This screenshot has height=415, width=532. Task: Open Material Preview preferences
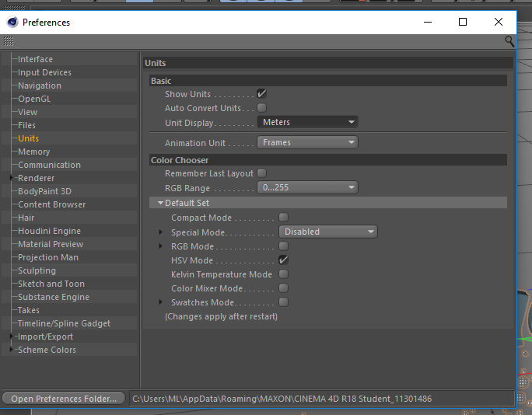(x=51, y=244)
